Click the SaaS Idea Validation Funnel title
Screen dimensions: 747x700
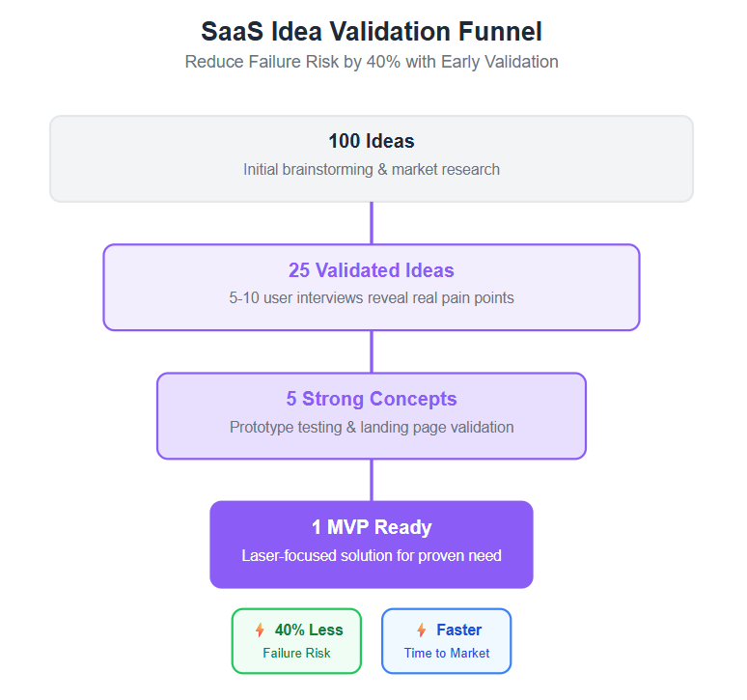tap(372, 32)
